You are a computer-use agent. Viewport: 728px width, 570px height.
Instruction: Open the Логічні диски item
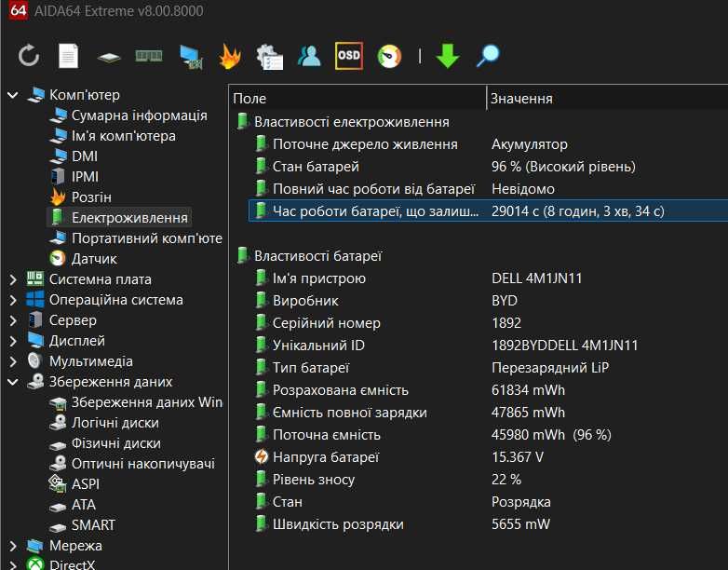(x=104, y=423)
